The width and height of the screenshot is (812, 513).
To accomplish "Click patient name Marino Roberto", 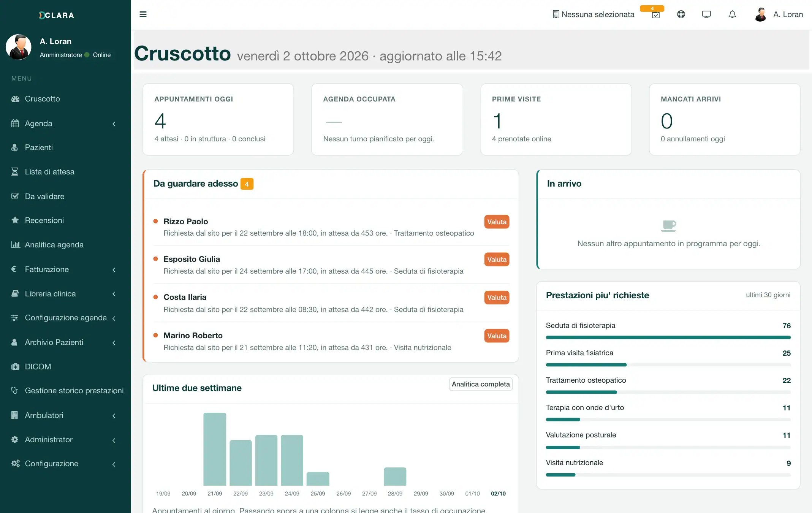I will [193, 336].
